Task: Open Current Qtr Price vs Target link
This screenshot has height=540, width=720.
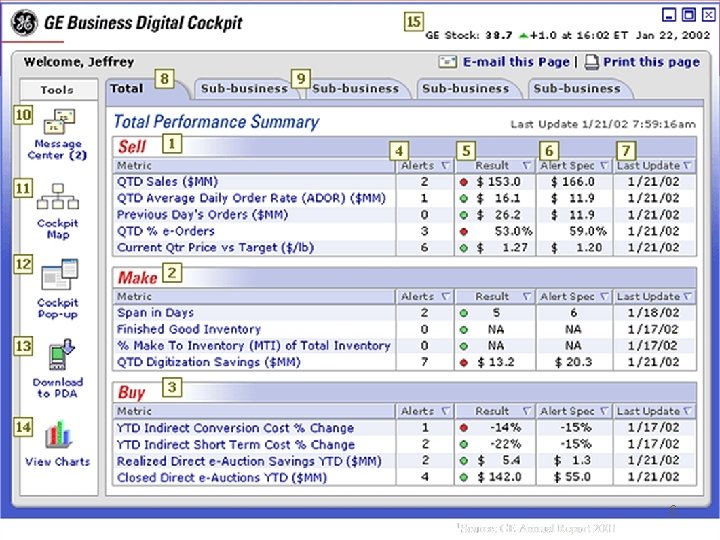Action: tap(215, 248)
